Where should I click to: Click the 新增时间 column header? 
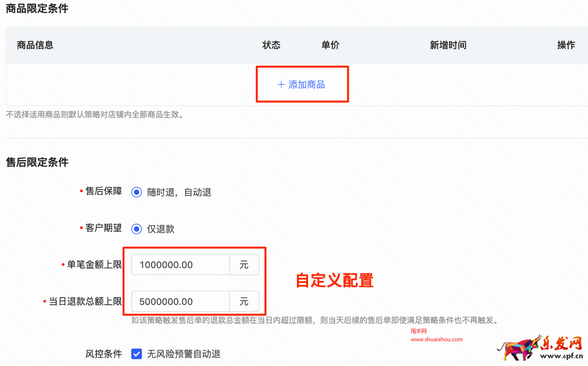[448, 45]
